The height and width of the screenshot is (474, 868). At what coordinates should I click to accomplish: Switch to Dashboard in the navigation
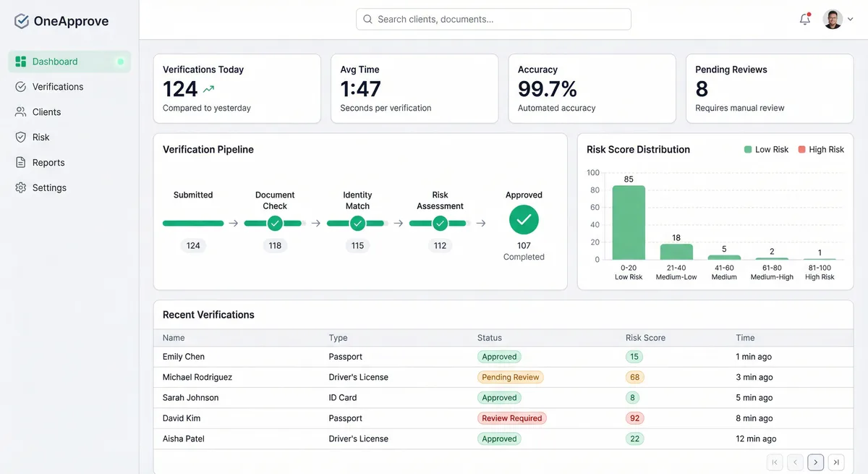[54, 62]
